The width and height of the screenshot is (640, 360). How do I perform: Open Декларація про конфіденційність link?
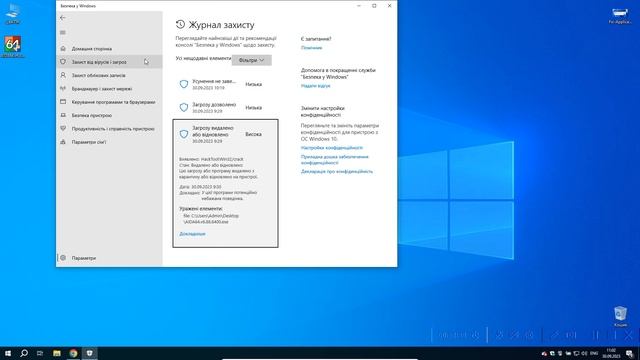pos(337,171)
